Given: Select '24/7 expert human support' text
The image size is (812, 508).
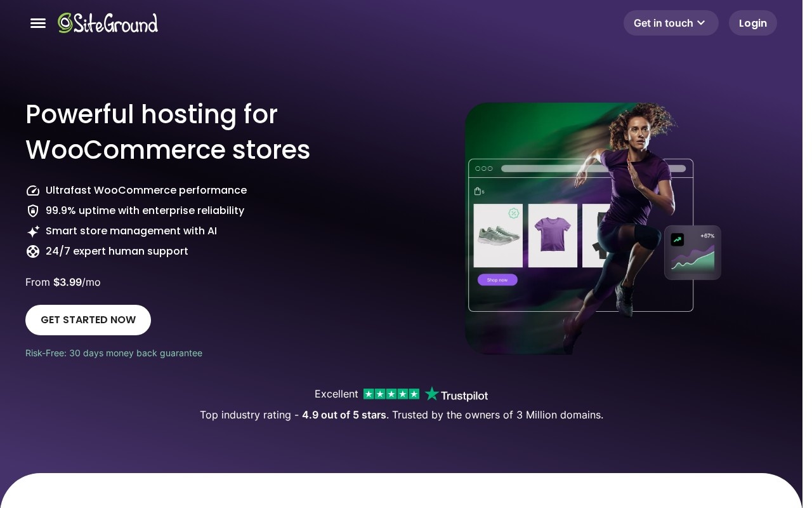Looking at the screenshot, I should click(117, 251).
